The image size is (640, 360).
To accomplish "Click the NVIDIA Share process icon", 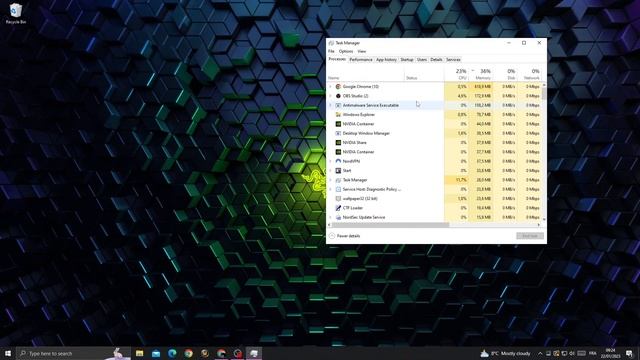I will [x=338, y=142].
